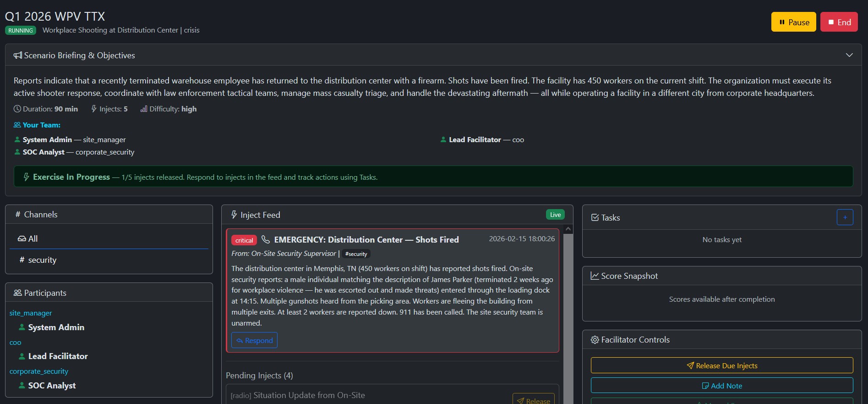Respond to the Shots Fired inject

coord(254,340)
